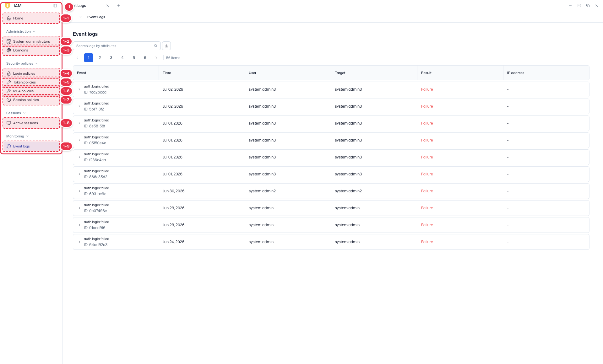Jump to page 6 of logs
Image resolution: width=603 pixels, height=364 pixels.
coord(145,58)
